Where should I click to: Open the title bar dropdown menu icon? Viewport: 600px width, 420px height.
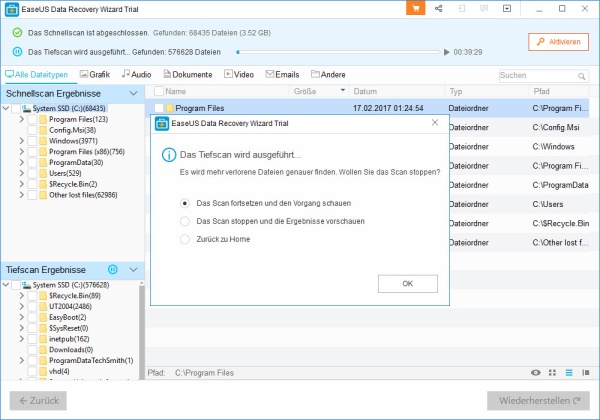click(507, 8)
